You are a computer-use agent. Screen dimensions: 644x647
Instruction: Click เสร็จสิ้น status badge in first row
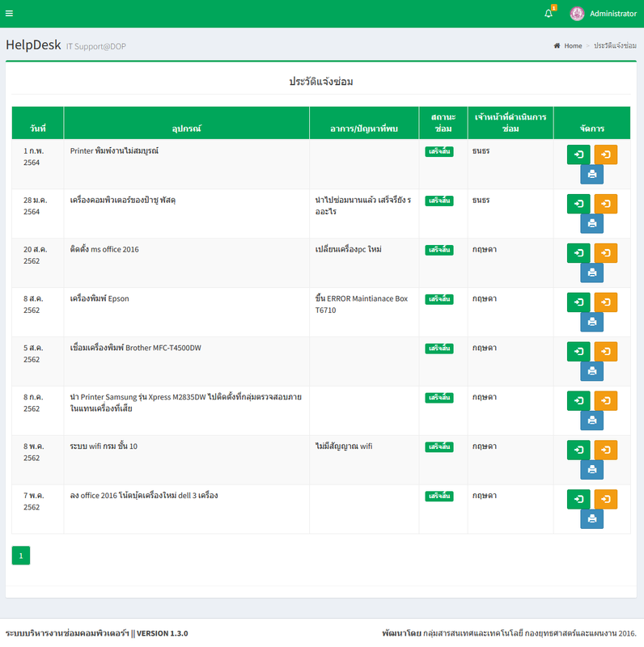(x=439, y=151)
